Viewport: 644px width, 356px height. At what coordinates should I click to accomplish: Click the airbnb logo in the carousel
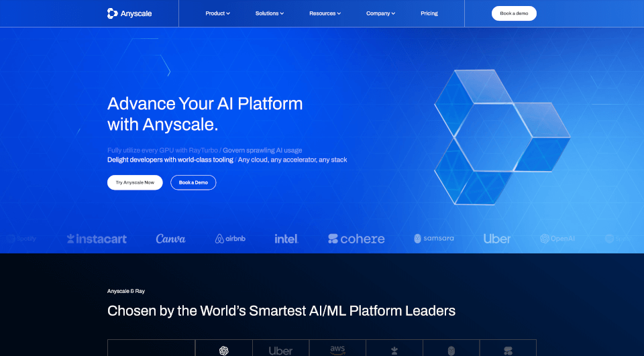click(230, 239)
